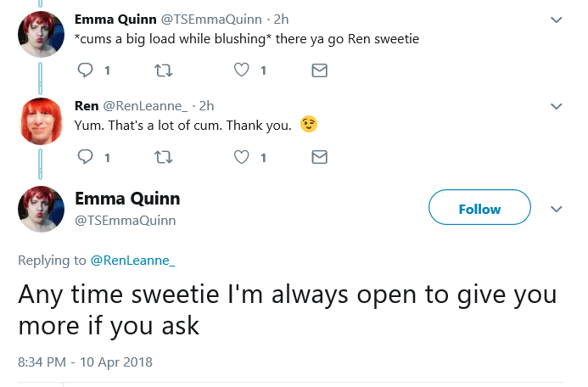Open more options for Emma's first tweet
This screenshot has width=588, height=387.
(557, 20)
